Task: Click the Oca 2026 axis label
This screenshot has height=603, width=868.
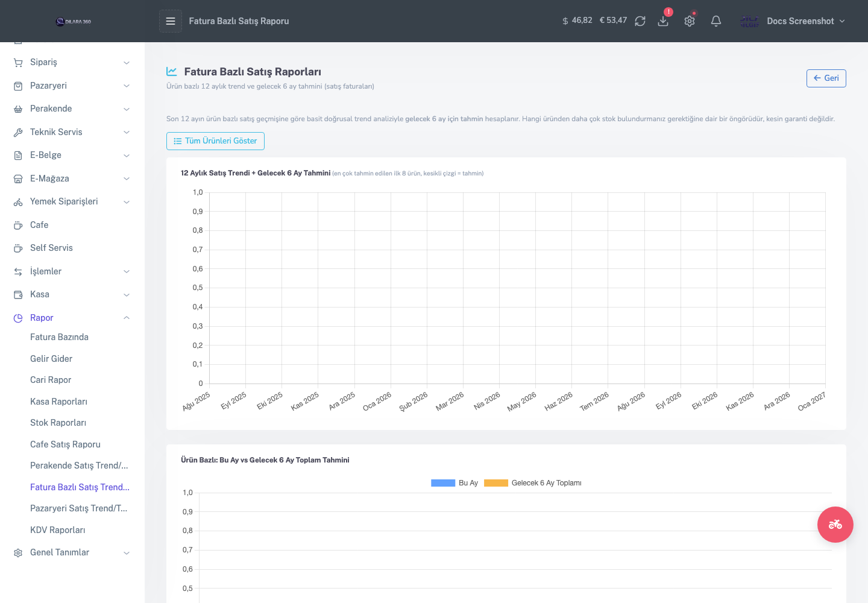Action: [377, 401]
